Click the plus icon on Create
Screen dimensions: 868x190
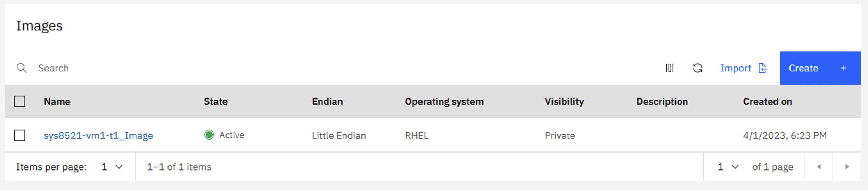pyautogui.click(x=843, y=68)
